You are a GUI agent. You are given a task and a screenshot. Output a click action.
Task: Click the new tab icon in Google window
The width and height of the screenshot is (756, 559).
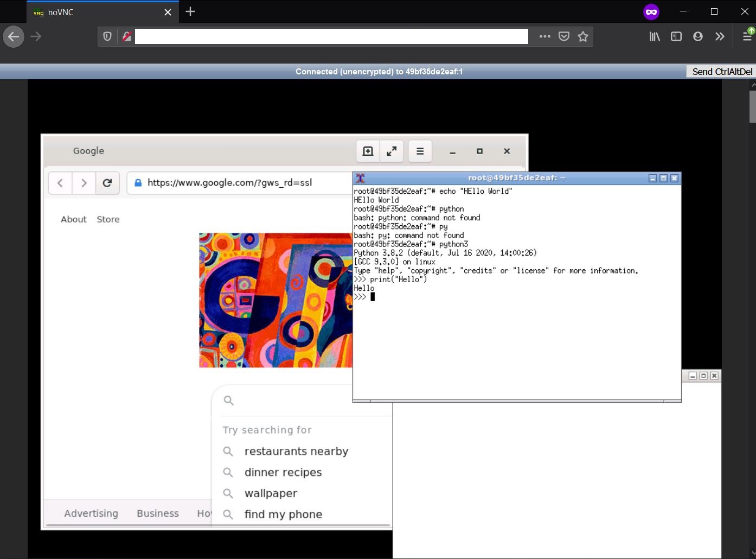(x=368, y=151)
